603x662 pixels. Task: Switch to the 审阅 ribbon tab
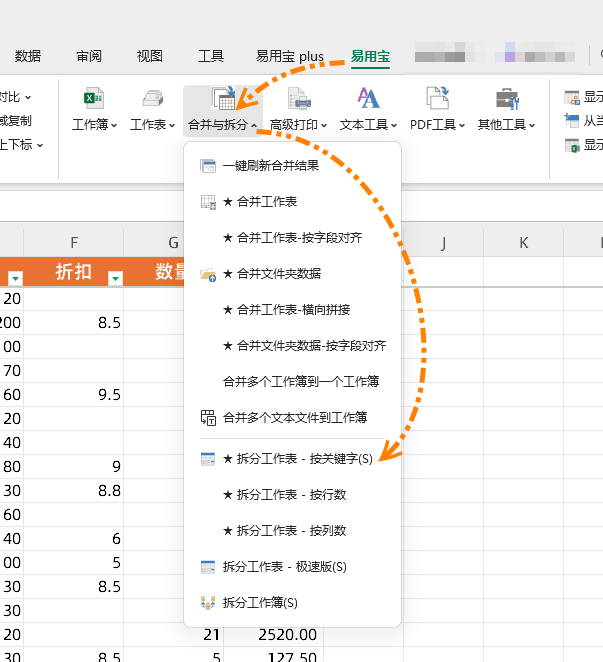pyautogui.click(x=89, y=56)
